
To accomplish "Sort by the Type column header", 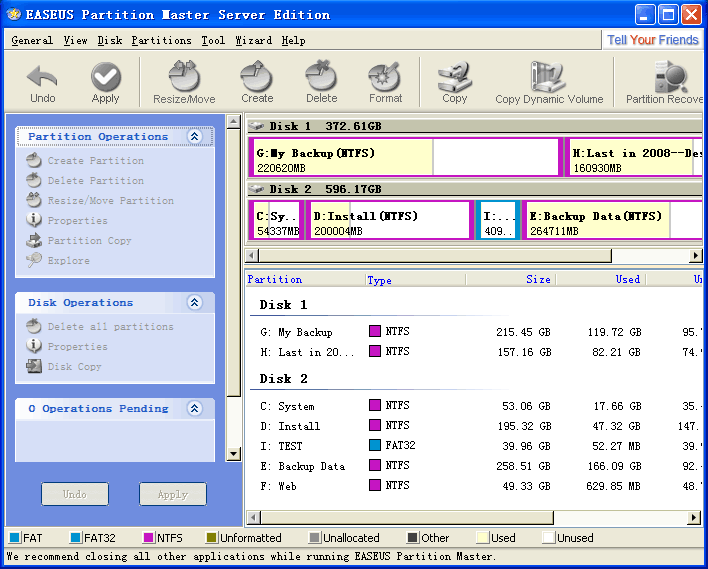I will pos(415,280).
